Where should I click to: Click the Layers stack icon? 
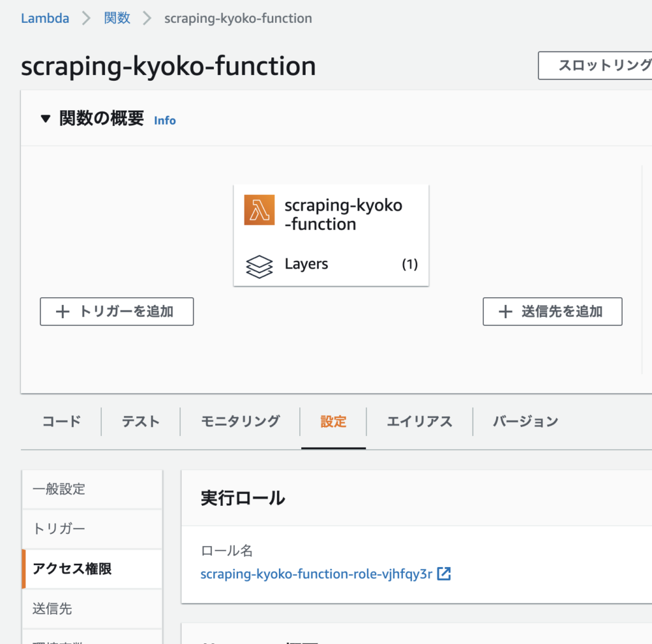coord(259,267)
